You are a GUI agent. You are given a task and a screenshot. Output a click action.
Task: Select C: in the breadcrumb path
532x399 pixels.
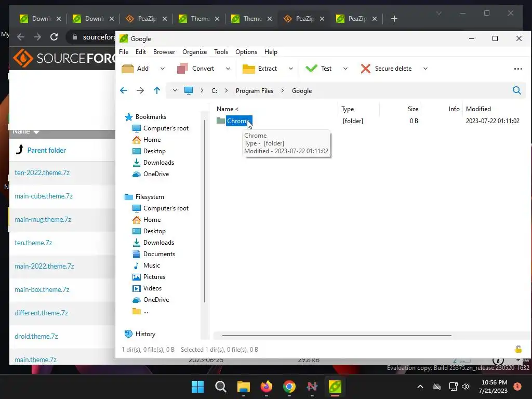[215, 91]
